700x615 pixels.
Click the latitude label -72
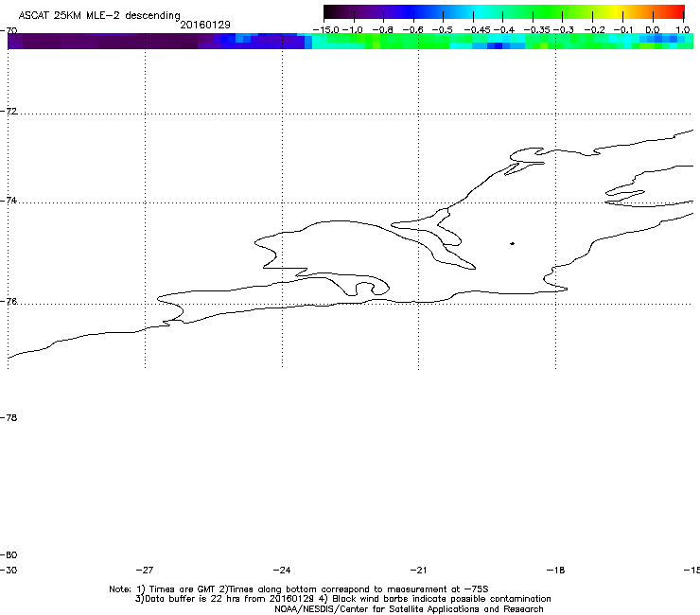(x=9, y=111)
